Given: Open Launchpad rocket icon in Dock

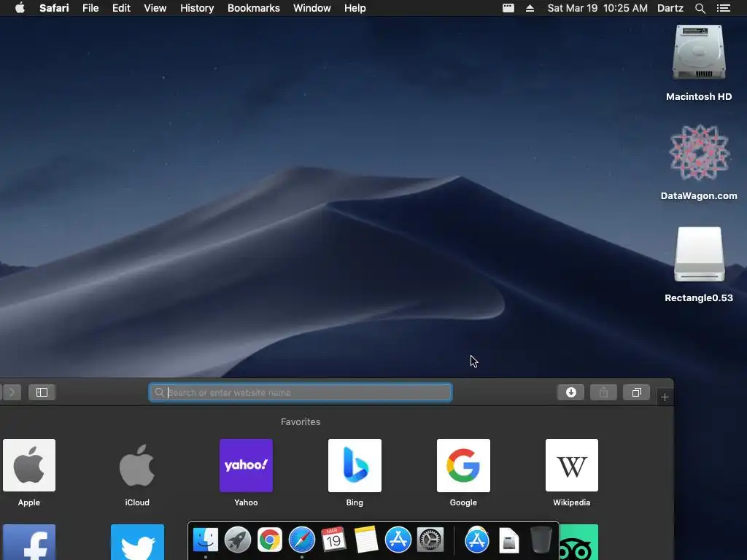Looking at the screenshot, I should click(x=238, y=540).
